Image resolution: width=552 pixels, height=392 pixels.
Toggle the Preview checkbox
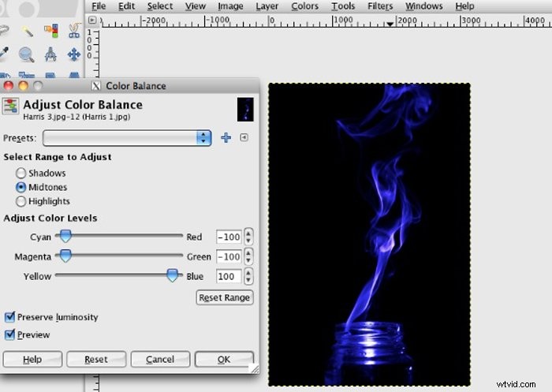[x=9, y=334]
